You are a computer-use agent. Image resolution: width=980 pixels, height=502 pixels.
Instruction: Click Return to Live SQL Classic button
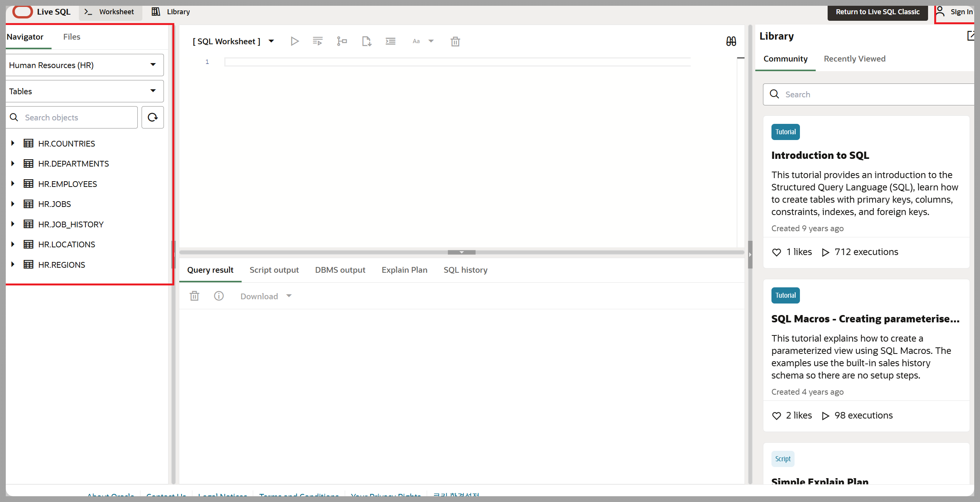point(878,12)
